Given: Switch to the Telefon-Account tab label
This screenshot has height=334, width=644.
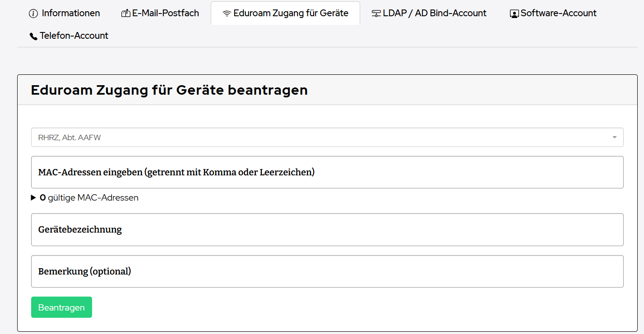Looking at the screenshot, I should tap(74, 36).
